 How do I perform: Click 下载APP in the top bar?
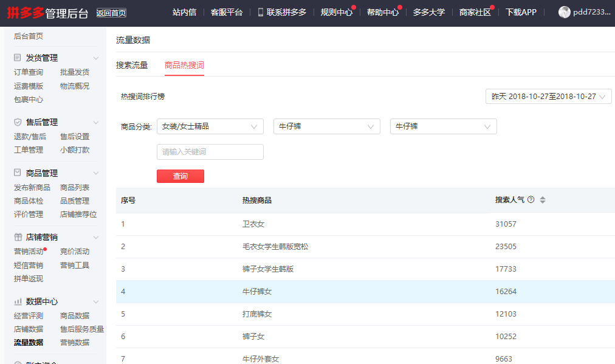click(521, 12)
